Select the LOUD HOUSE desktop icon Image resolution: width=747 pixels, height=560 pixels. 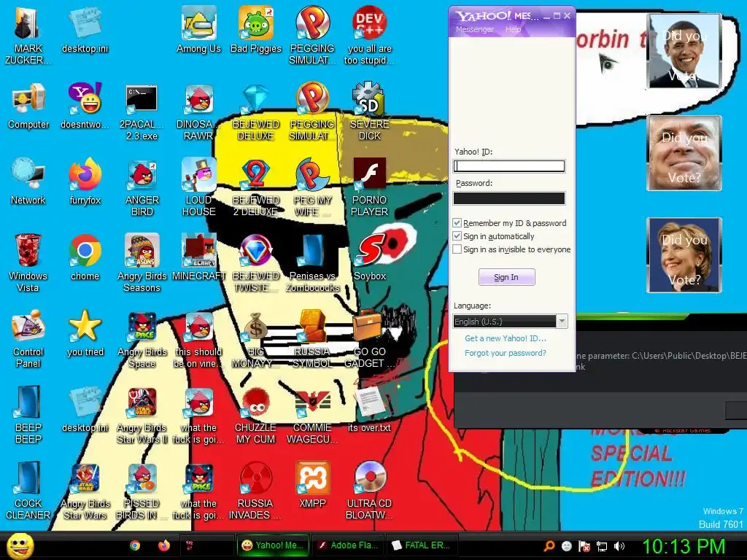[198, 187]
